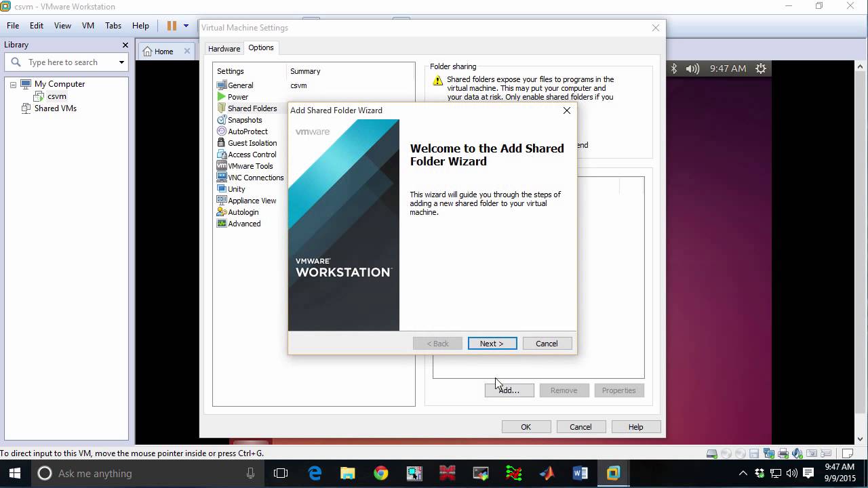The image size is (868, 488).
Task: Close the Library panel
Action: tap(125, 45)
